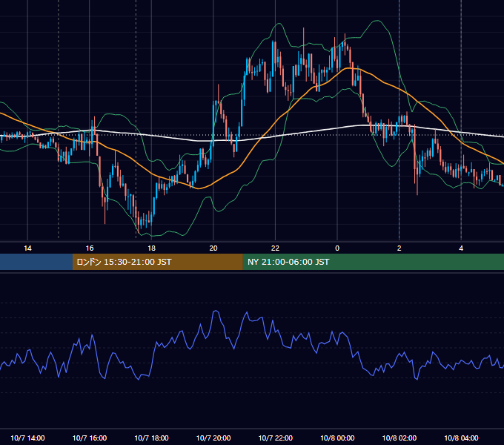Click the hour label 22 on time axis
The image size is (504, 445).
(275, 248)
